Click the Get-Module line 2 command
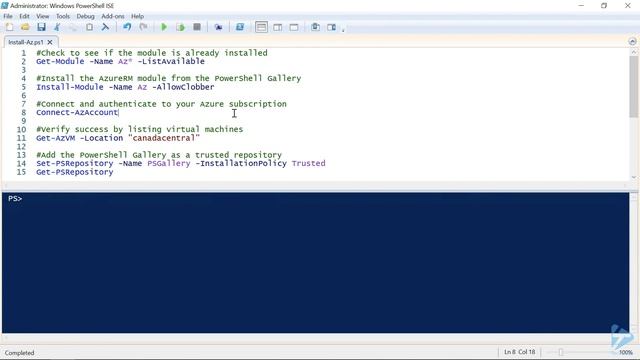This screenshot has width=640, height=360. click(x=60, y=62)
